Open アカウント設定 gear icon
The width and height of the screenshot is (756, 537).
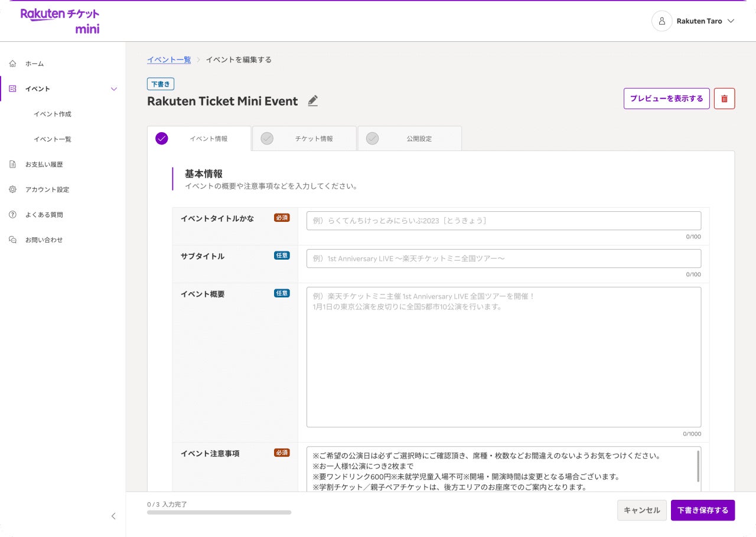click(13, 190)
